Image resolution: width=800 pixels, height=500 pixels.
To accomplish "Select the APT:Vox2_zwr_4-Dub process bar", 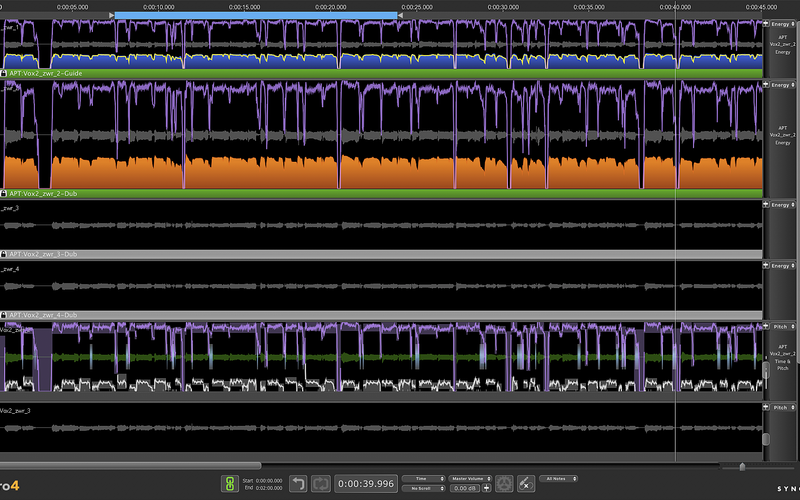I will coord(381,315).
